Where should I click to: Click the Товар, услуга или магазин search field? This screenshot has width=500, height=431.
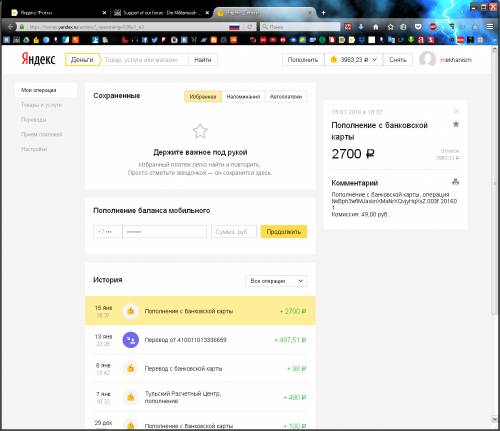144,60
